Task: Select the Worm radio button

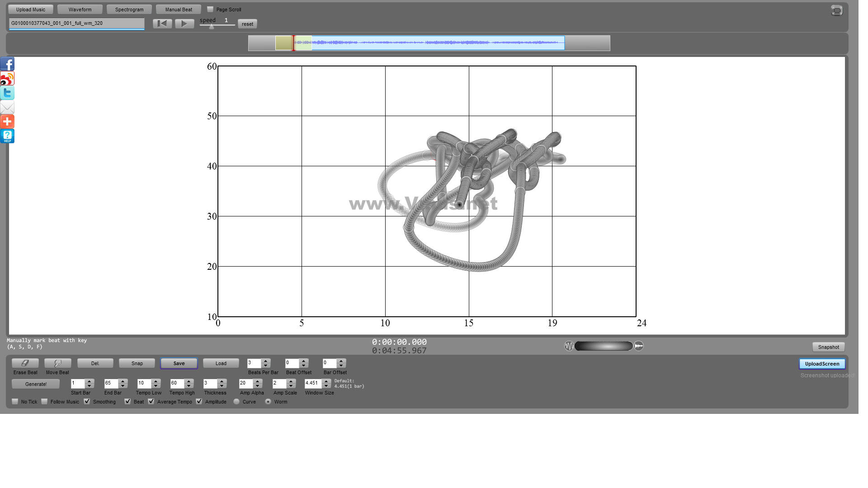Action: point(268,401)
